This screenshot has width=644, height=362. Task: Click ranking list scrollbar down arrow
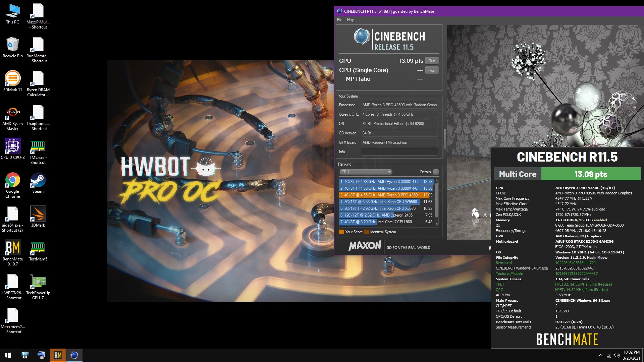437,224
